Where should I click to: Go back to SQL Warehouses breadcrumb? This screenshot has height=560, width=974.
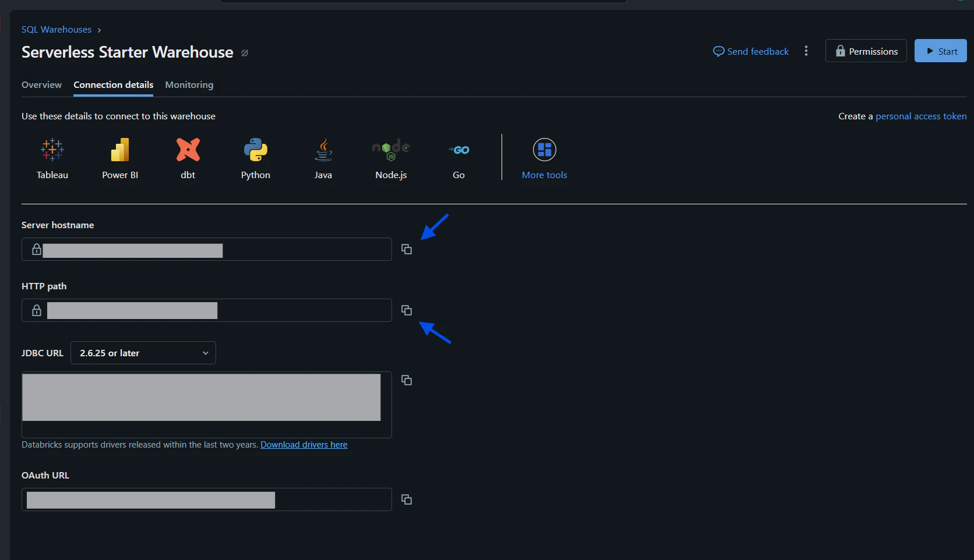click(x=57, y=30)
